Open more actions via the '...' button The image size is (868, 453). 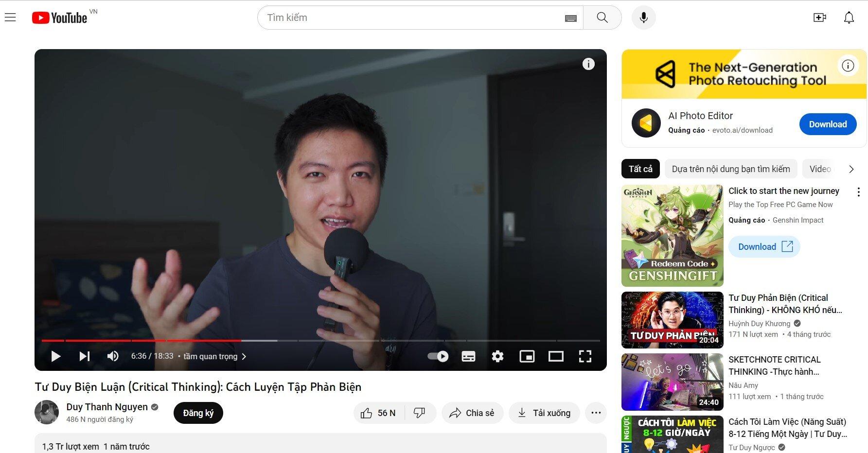[596, 413]
